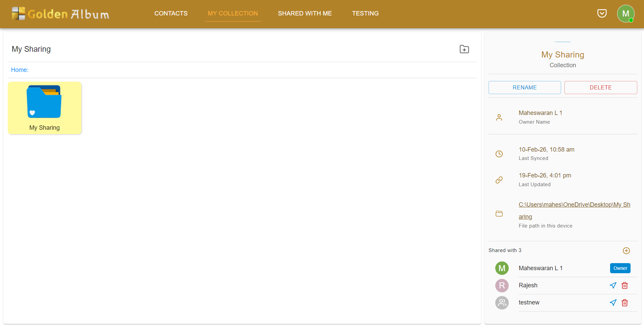Screen dimensions: 644x330
Task: Delete Rajesh from shared list
Action: coord(625,285)
